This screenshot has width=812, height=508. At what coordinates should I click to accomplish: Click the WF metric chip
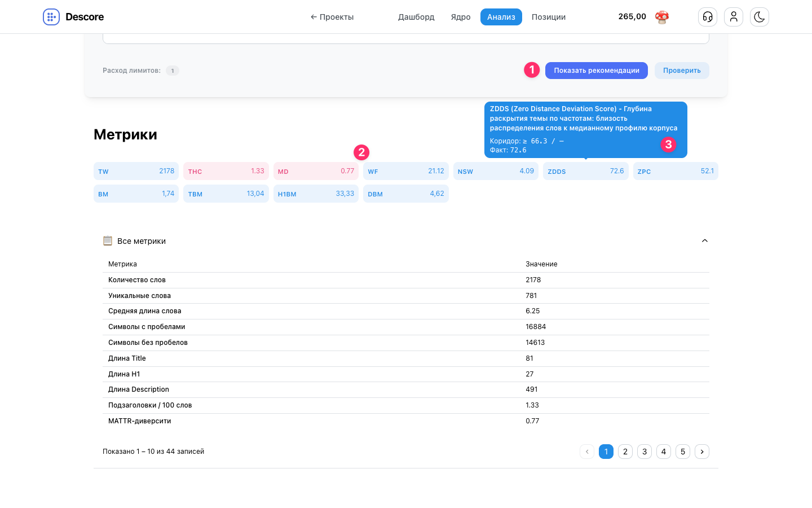click(x=406, y=171)
